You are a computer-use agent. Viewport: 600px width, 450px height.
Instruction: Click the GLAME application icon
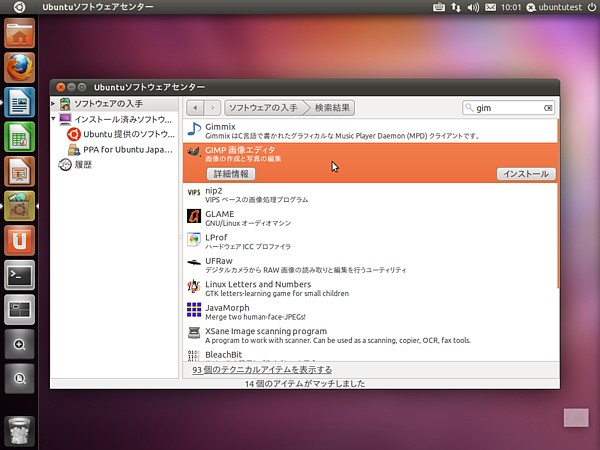click(x=194, y=216)
